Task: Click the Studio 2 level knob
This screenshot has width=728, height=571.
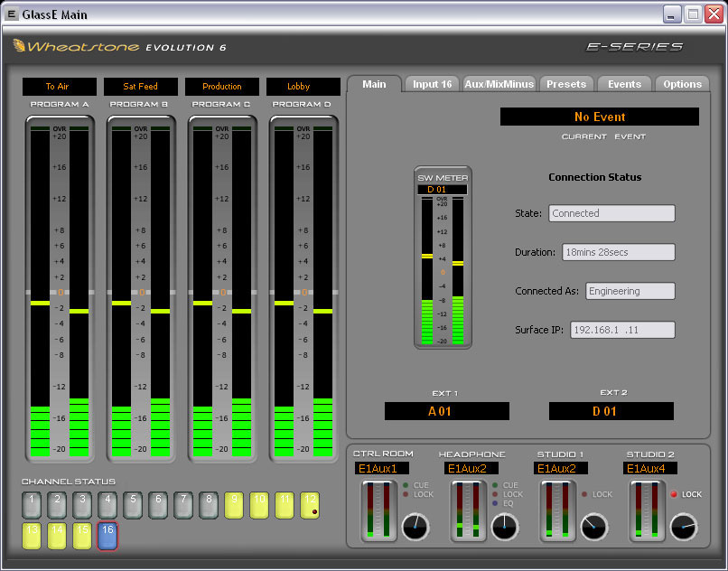Action: (684, 527)
